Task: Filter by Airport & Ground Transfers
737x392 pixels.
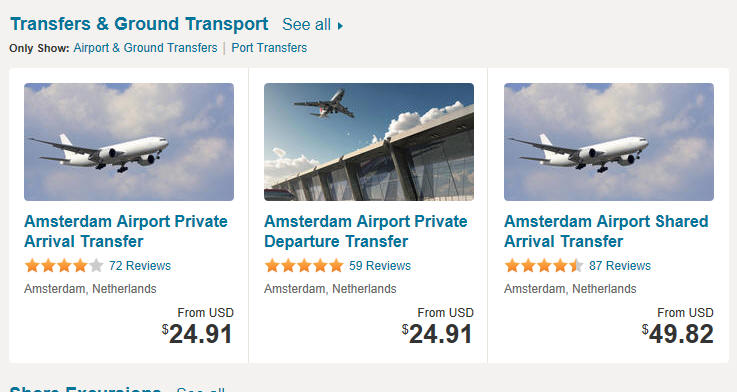Action: pos(145,48)
